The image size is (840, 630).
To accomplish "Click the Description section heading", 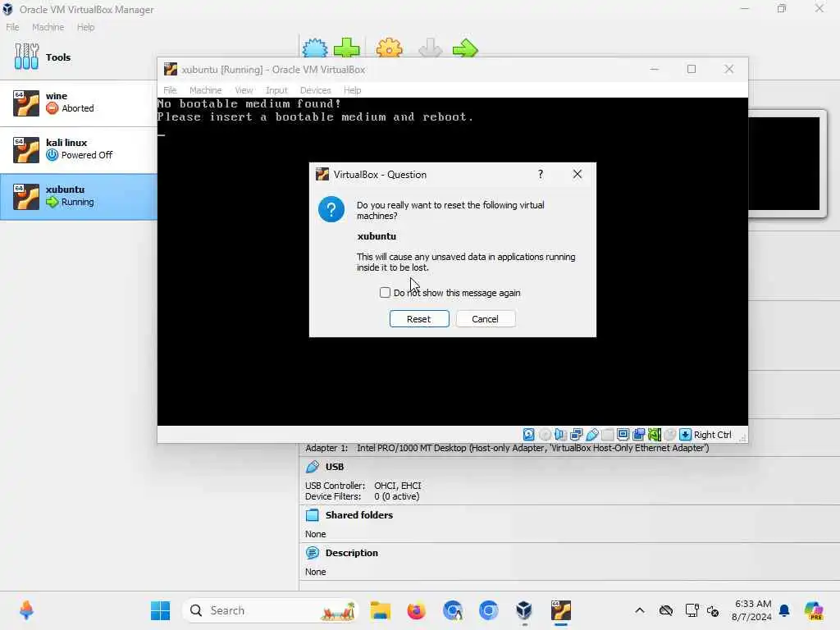I will [x=351, y=553].
